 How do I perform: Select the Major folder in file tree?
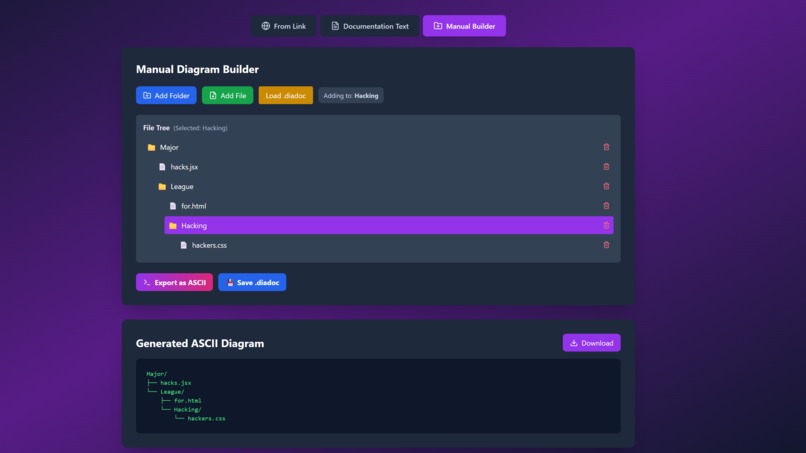(378, 147)
